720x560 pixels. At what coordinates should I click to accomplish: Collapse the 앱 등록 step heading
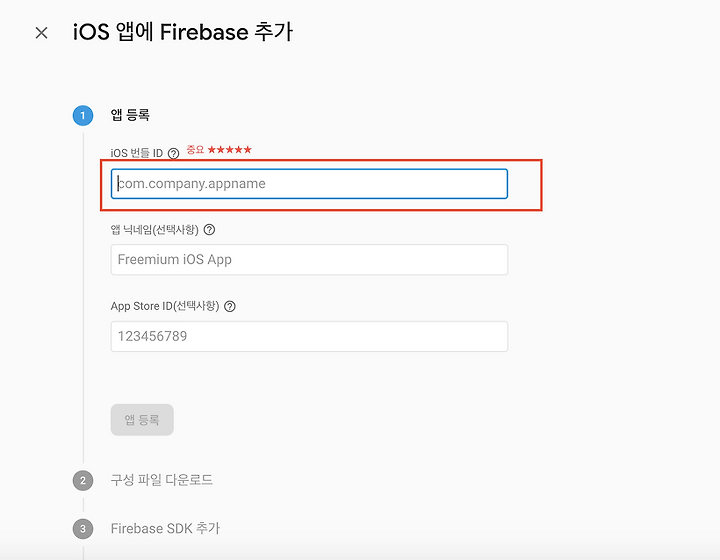[x=130, y=115]
